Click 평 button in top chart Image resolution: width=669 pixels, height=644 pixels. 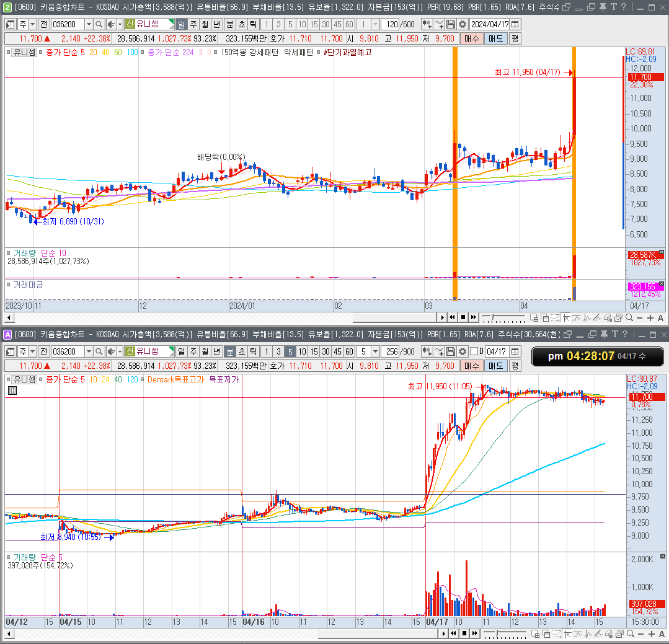515,38
